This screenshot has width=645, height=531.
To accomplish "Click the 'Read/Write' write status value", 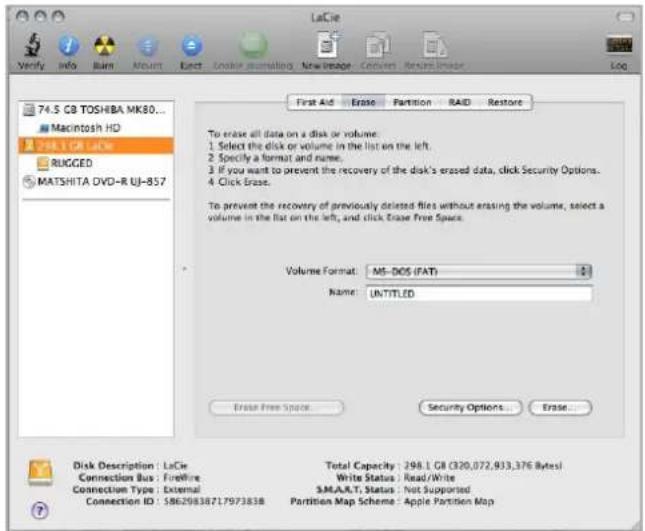I will (429, 478).
